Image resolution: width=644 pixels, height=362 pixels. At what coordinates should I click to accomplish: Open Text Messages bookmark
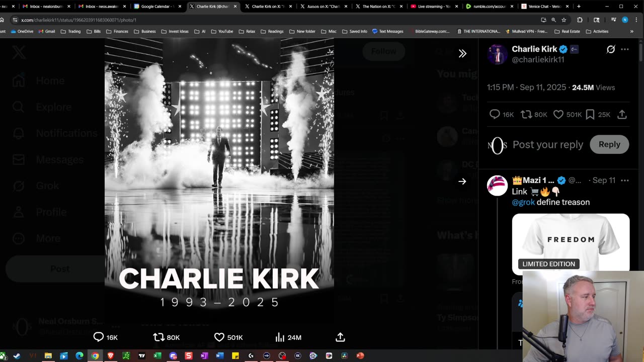pos(387,31)
